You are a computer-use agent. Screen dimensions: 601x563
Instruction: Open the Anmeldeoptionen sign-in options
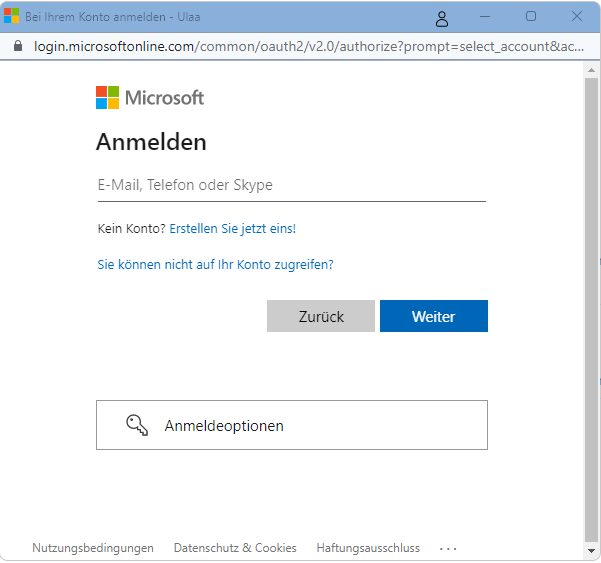tap(292, 425)
